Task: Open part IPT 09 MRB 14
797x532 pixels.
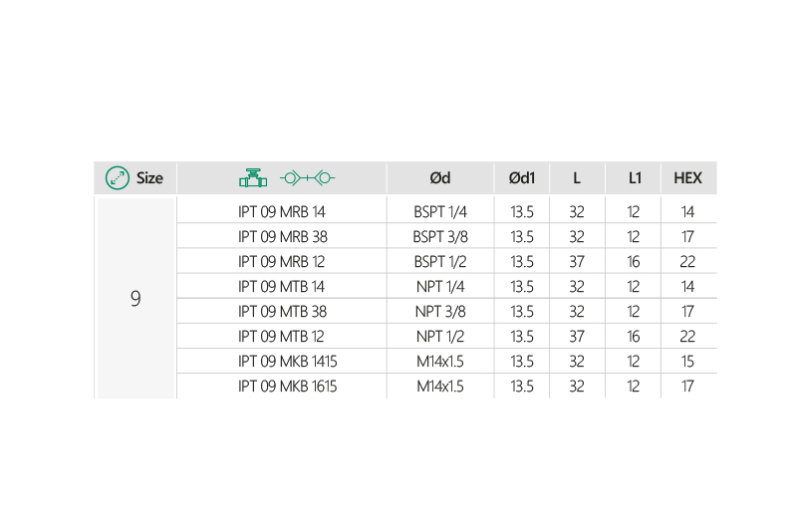Action: pyautogui.click(x=282, y=211)
